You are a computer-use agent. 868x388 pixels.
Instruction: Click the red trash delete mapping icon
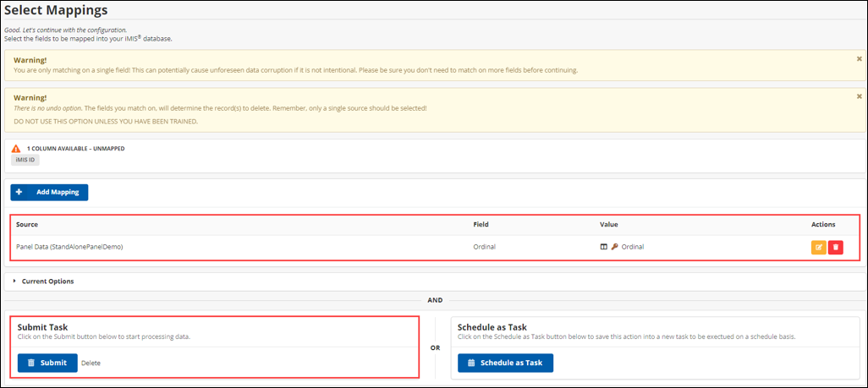point(836,248)
